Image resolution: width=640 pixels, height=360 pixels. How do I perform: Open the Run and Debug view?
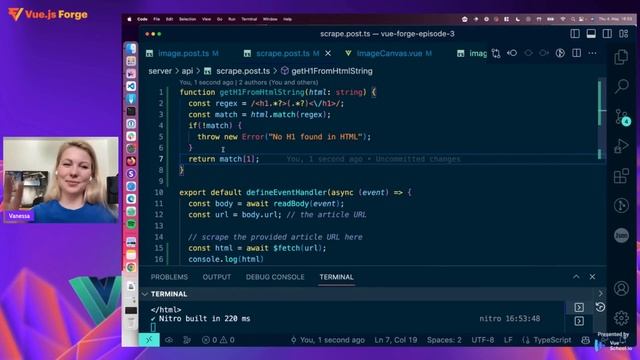coord(621,146)
